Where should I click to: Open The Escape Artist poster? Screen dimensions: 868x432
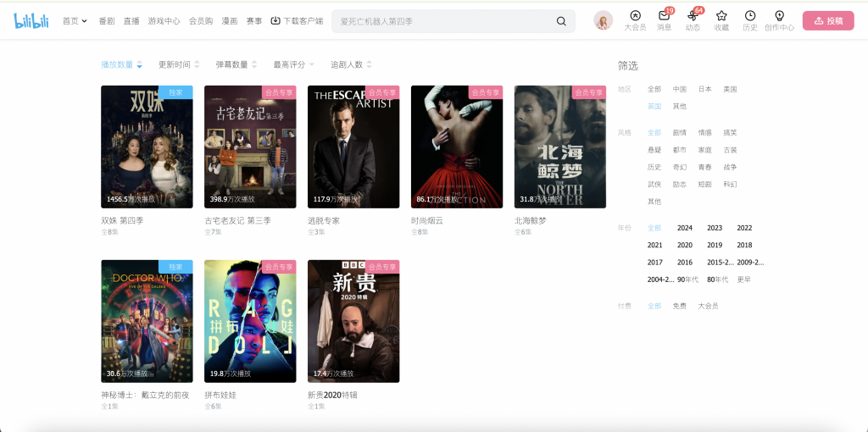tap(353, 147)
